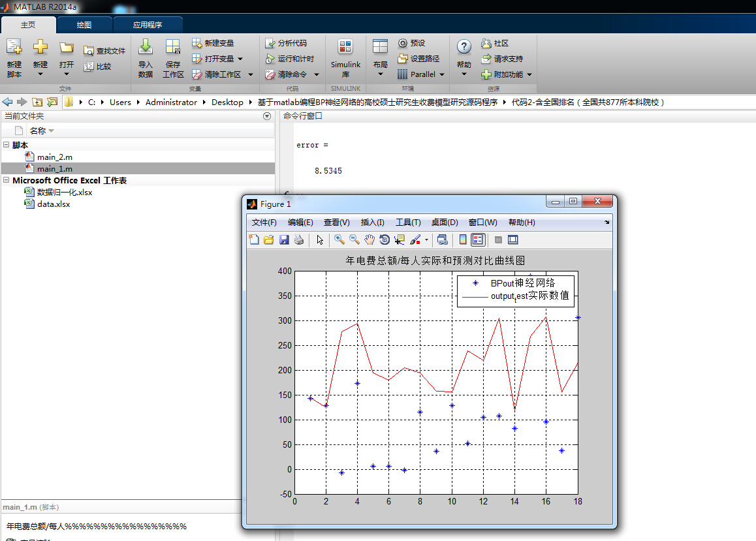The image size is (756, 541).
Task: Click Save Workspace (保存工作区) icon
Action: click(x=172, y=47)
